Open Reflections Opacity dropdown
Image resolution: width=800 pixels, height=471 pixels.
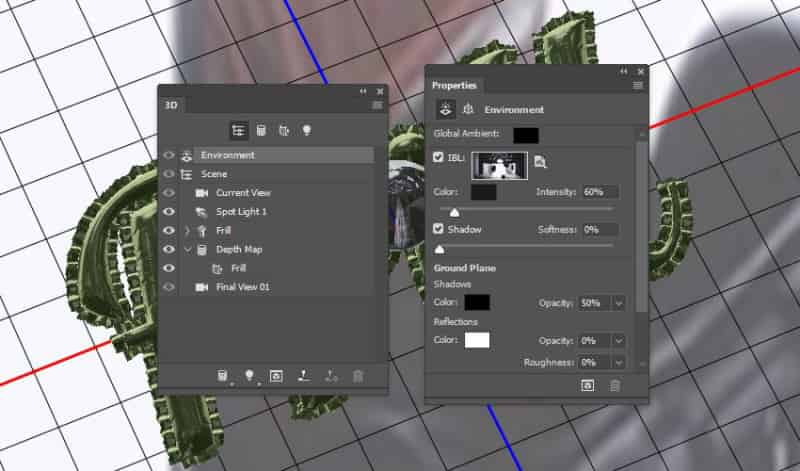[619, 341]
